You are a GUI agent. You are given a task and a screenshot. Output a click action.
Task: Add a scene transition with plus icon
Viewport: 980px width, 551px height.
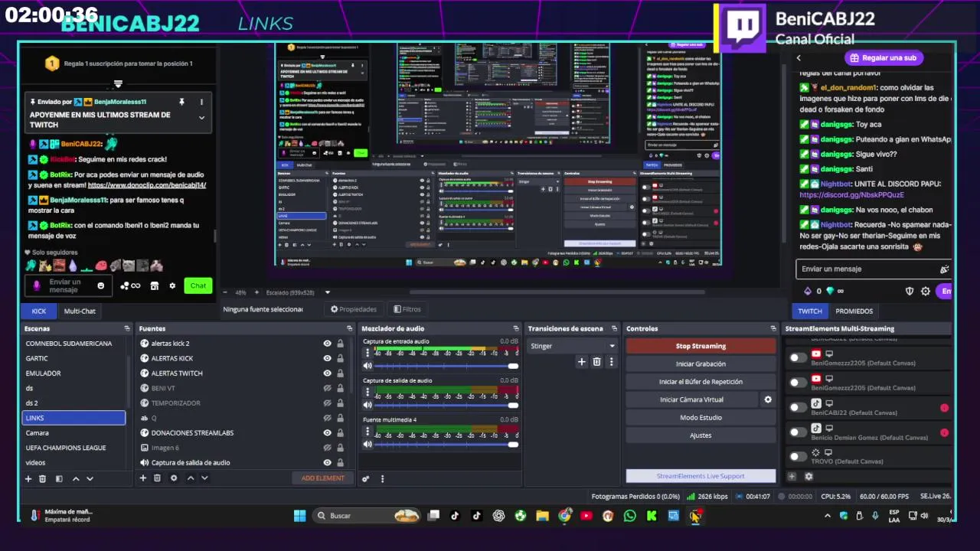[582, 362]
